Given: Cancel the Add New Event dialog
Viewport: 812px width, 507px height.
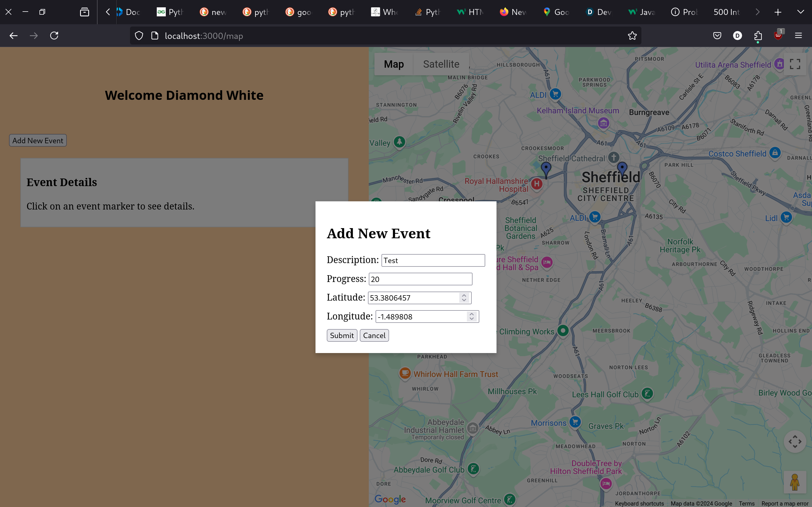Looking at the screenshot, I should pyautogui.click(x=374, y=335).
